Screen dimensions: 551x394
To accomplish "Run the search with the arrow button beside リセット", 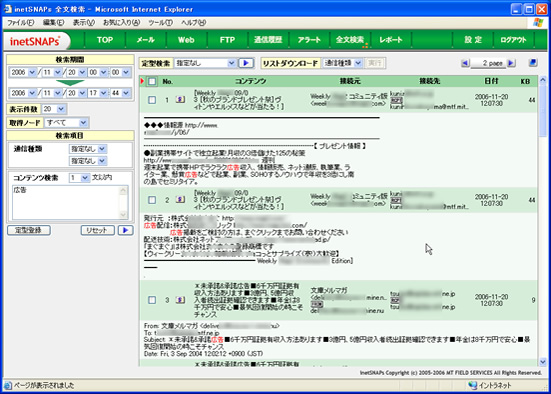I will tap(125, 230).
